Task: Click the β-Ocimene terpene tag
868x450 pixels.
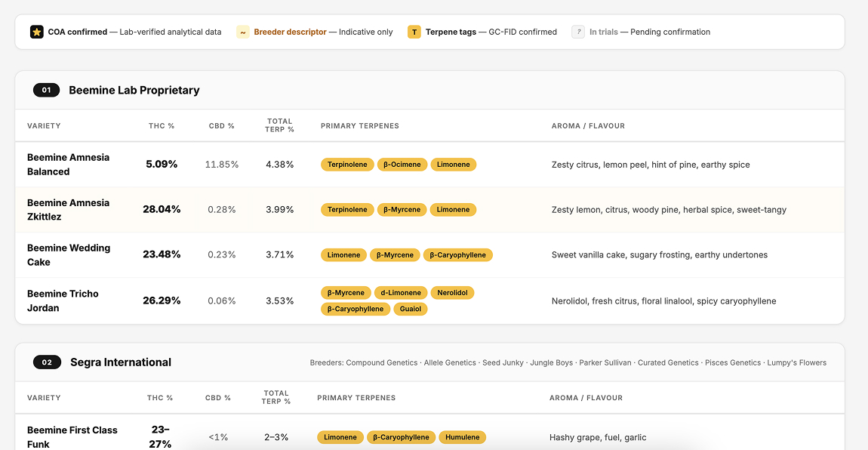Action: point(402,165)
